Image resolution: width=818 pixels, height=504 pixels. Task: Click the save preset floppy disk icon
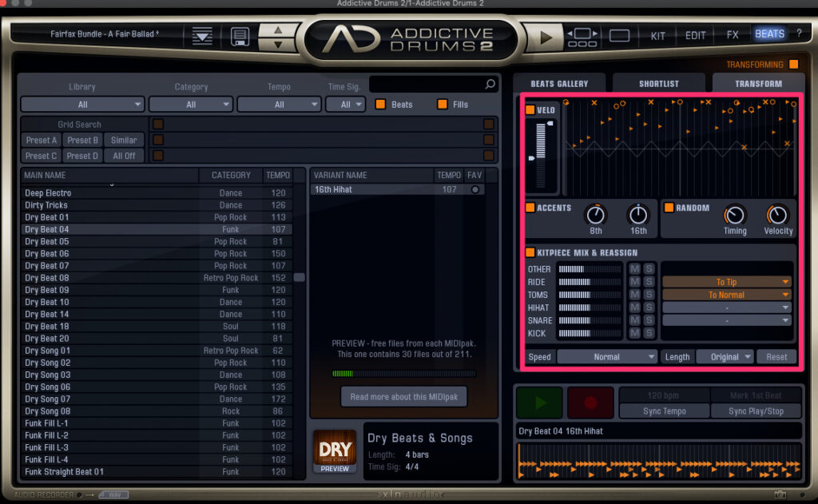[x=240, y=36]
